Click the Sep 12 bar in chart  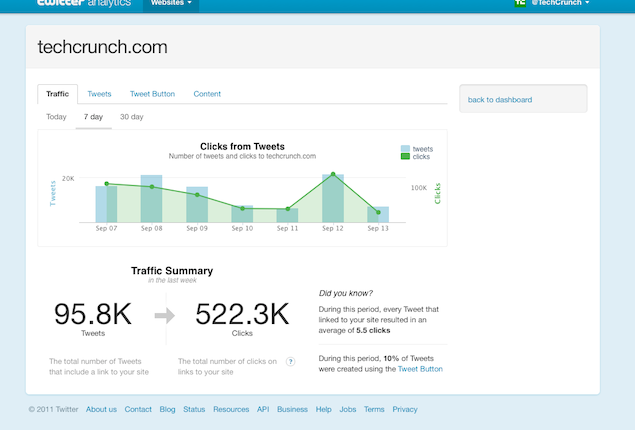click(333, 198)
